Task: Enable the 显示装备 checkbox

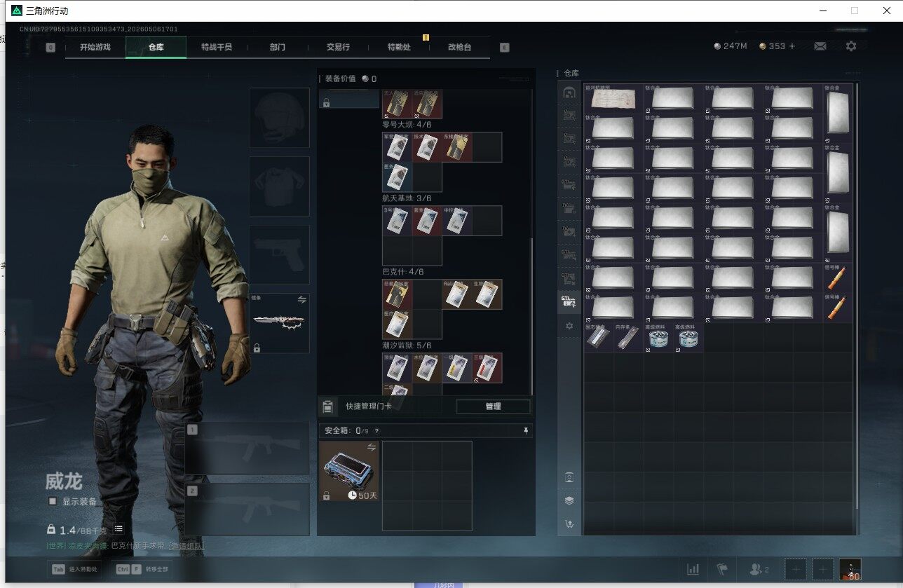Action: (53, 501)
